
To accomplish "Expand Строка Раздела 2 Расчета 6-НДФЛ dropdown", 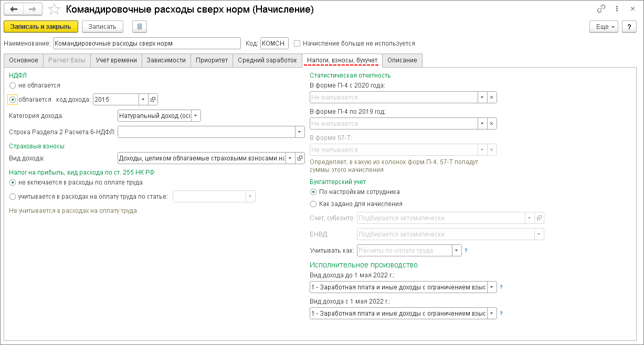I will coord(300,132).
